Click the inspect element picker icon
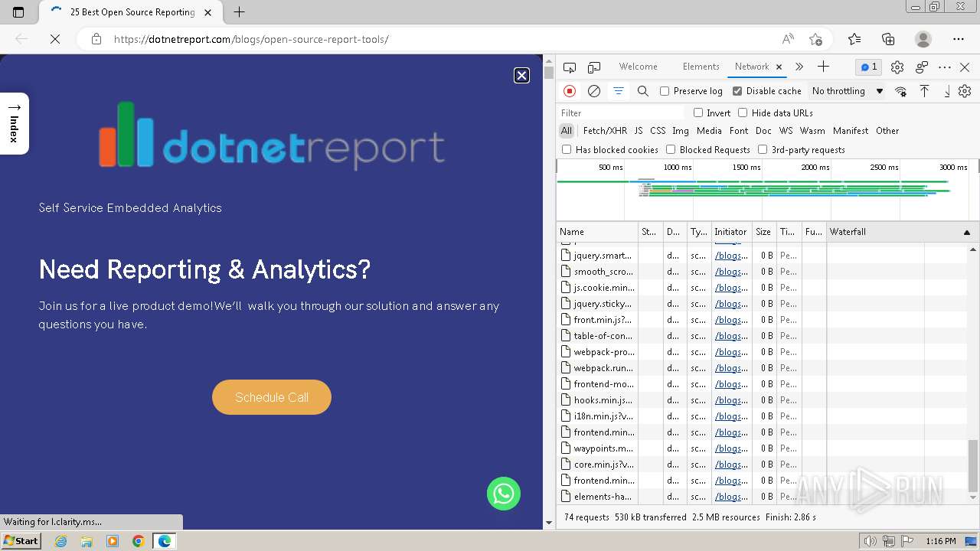Image resolution: width=980 pixels, height=551 pixels. click(570, 67)
